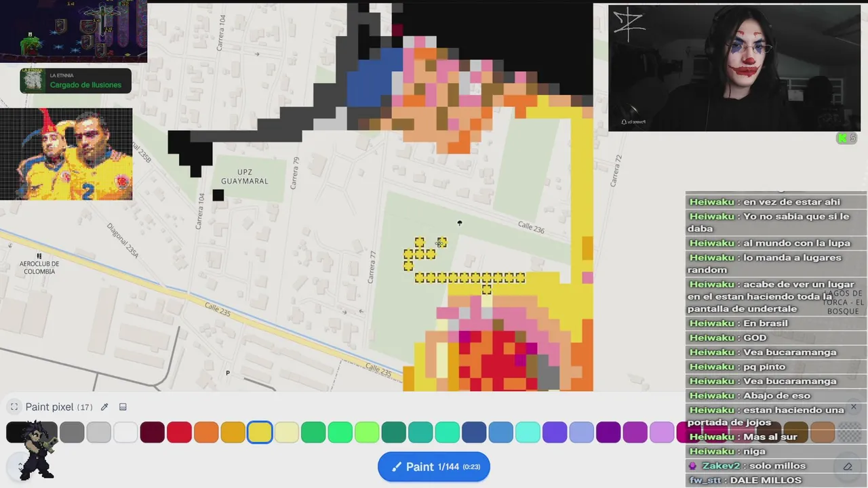Screen dimensions: 868x488
Task: Click the palette grid icon after the eyedropper
Action: click(x=123, y=407)
